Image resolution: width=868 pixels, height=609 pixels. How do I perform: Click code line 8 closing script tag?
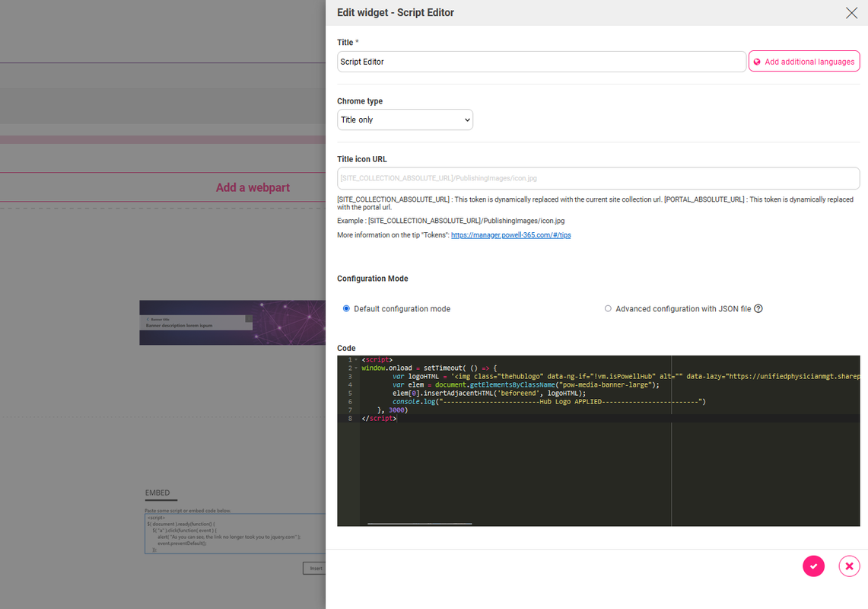379,419
